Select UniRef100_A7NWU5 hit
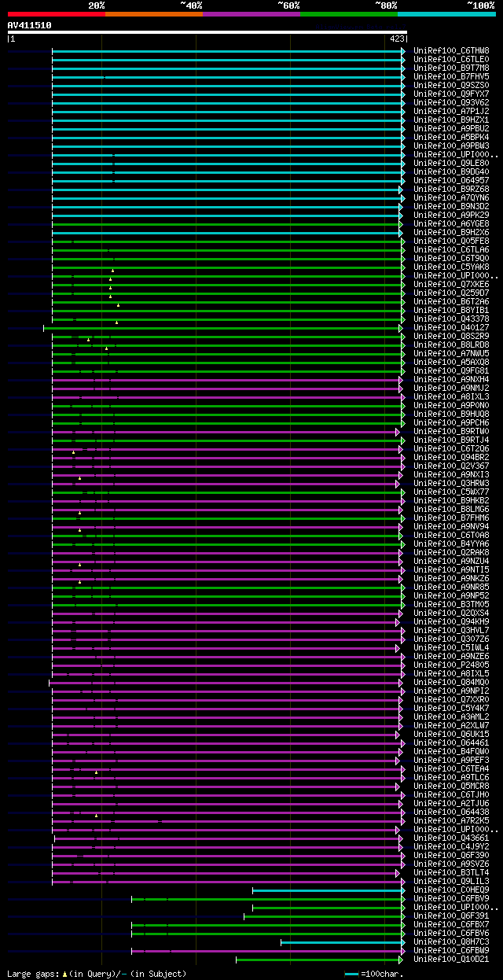The width and height of the screenshot is (503, 980). click(x=451, y=353)
